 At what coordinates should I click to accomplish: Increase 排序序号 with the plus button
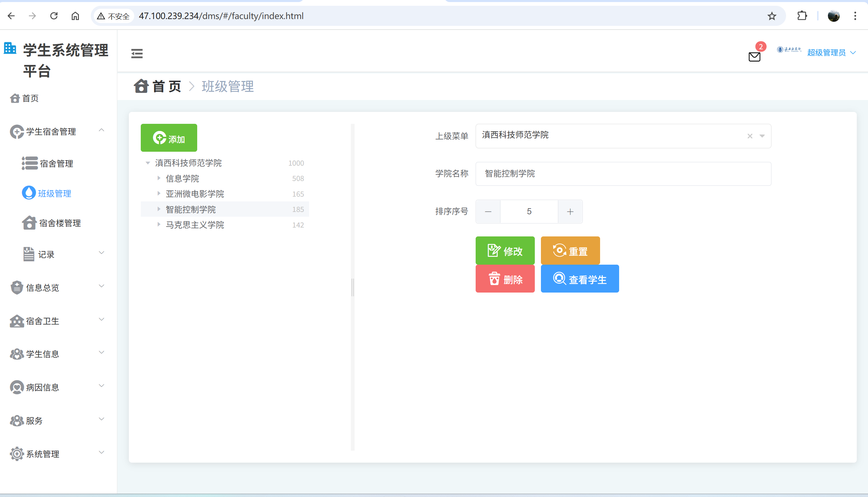click(570, 212)
